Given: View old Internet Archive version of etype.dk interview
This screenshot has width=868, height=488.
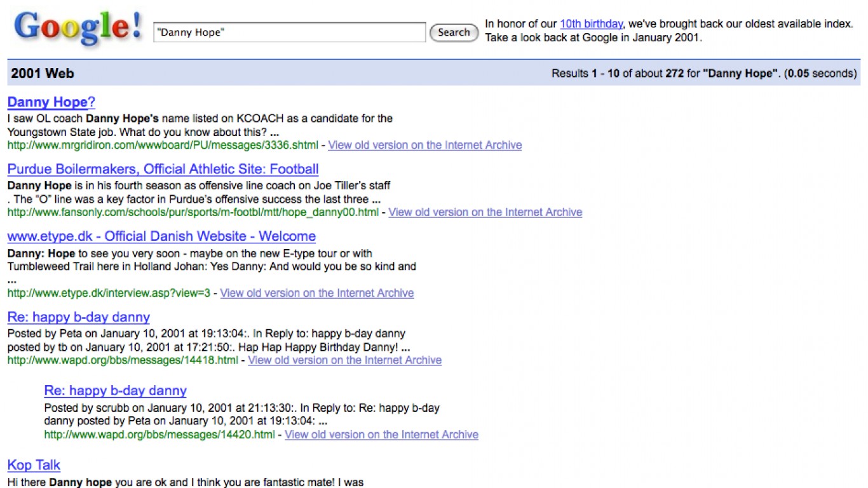Looking at the screenshot, I should coord(316,293).
